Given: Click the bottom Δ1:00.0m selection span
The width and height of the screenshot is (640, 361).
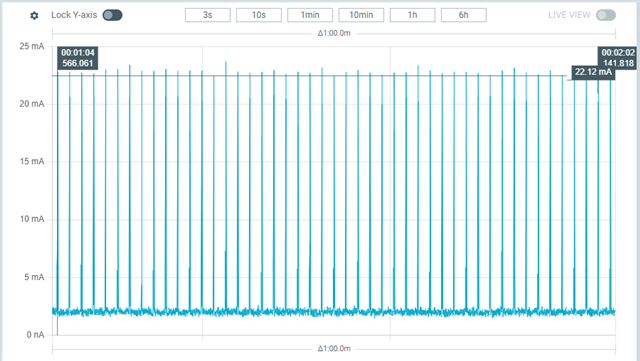Looking at the screenshot, I should coord(334,349).
